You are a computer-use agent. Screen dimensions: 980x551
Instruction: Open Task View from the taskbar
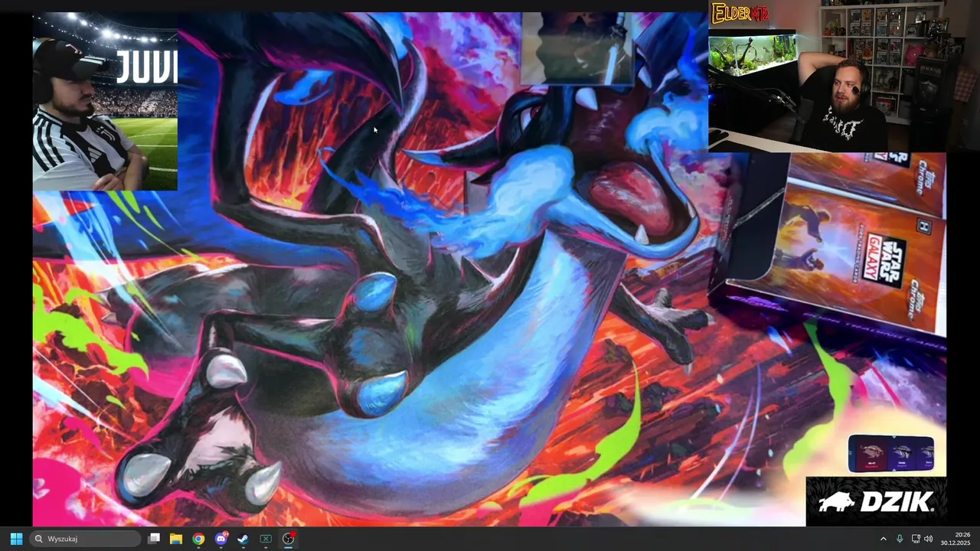pos(154,539)
